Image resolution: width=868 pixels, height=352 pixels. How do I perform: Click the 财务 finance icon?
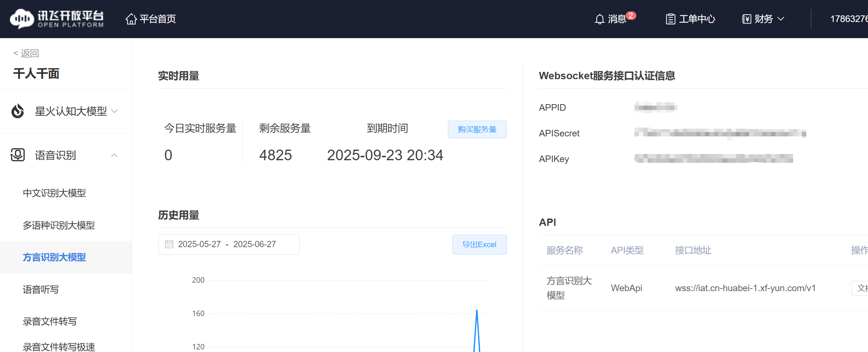[x=746, y=19]
